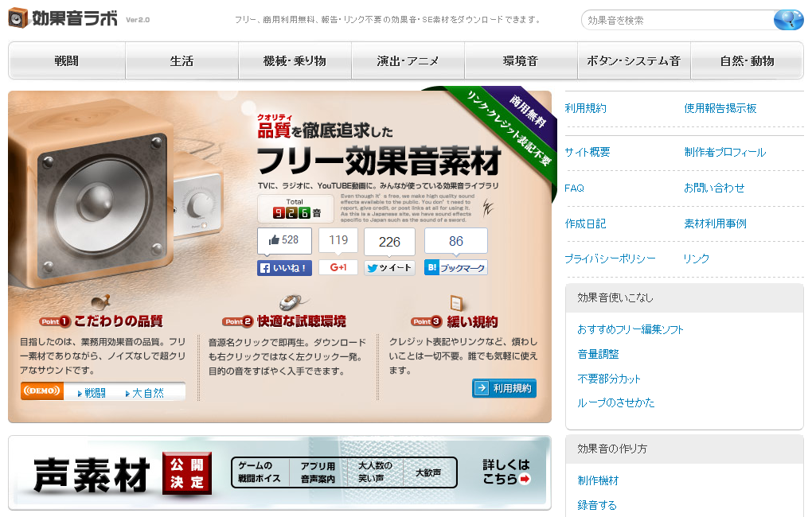Open the 自然・動物 category tab

[x=748, y=60]
